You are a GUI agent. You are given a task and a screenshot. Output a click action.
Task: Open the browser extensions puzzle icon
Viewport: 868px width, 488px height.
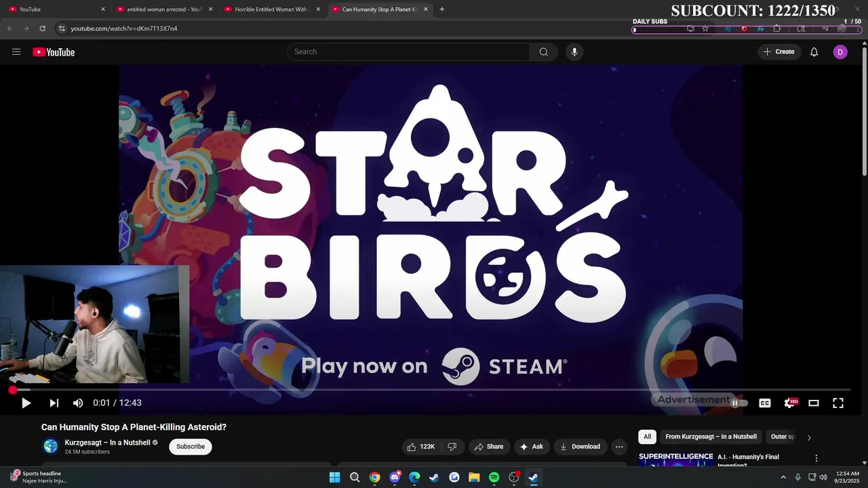777,28
